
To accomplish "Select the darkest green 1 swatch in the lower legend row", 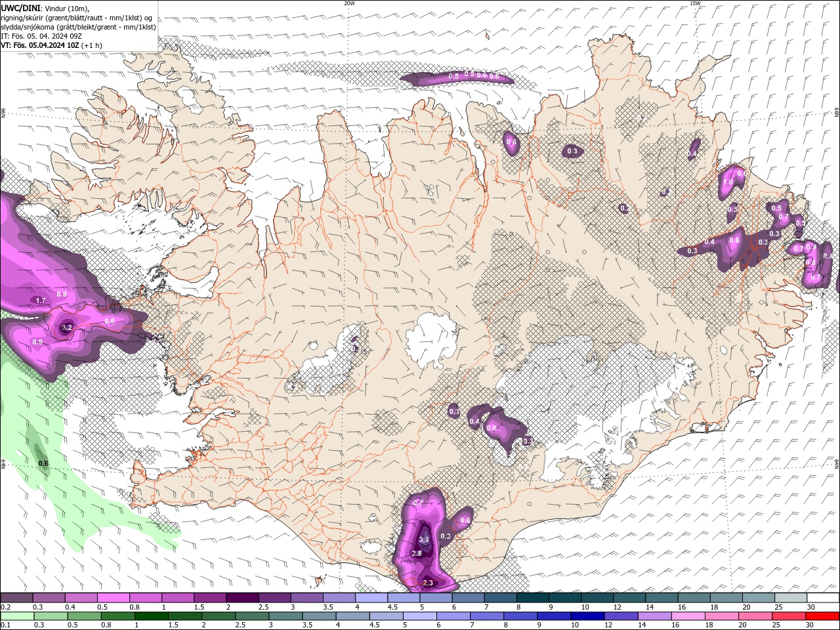I will [x=152, y=616].
